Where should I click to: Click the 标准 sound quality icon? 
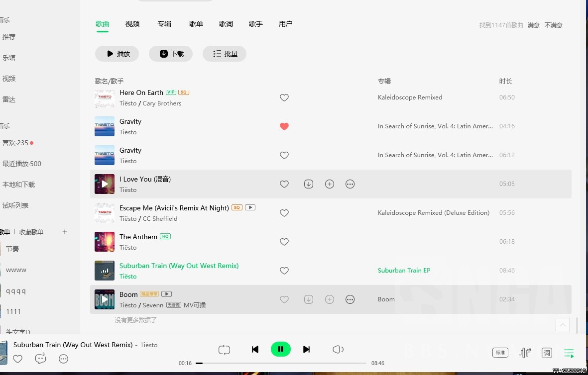click(x=500, y=352)
